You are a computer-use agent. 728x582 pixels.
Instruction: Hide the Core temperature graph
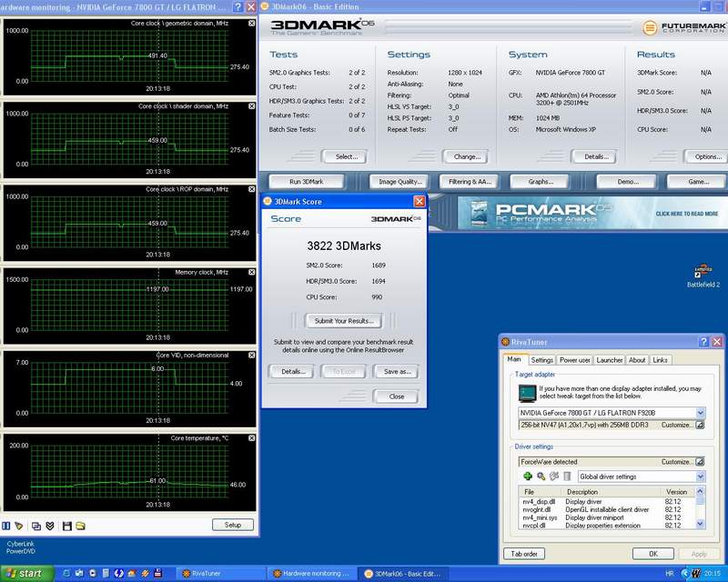coord(252,438)
